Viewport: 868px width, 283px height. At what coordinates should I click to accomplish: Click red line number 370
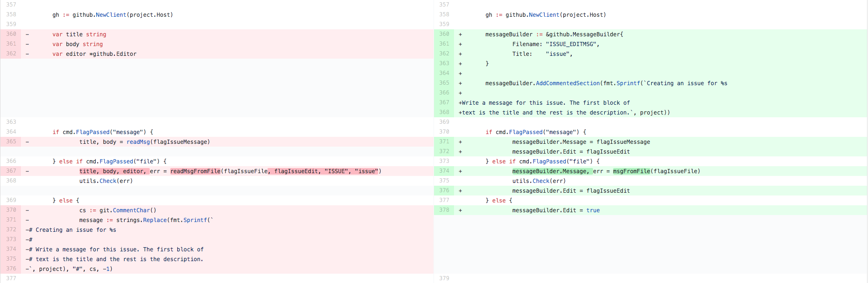point(11,210)
